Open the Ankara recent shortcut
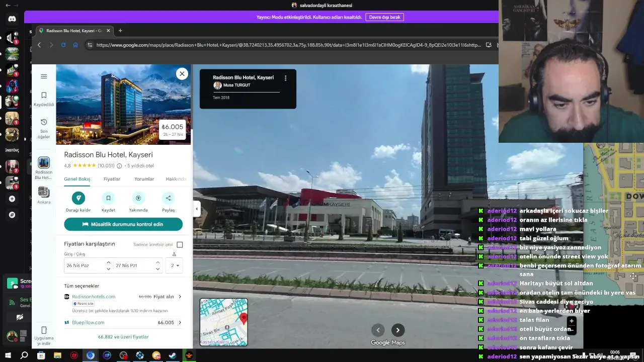Image resolution: width=644 pixels, height=362 pixels. click(44, 195)
